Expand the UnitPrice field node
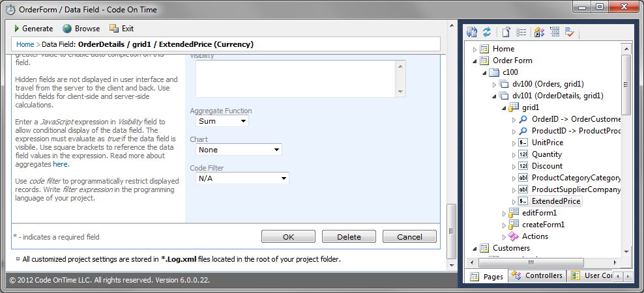This screenshot has height=293, width=644. click(514, 143)
